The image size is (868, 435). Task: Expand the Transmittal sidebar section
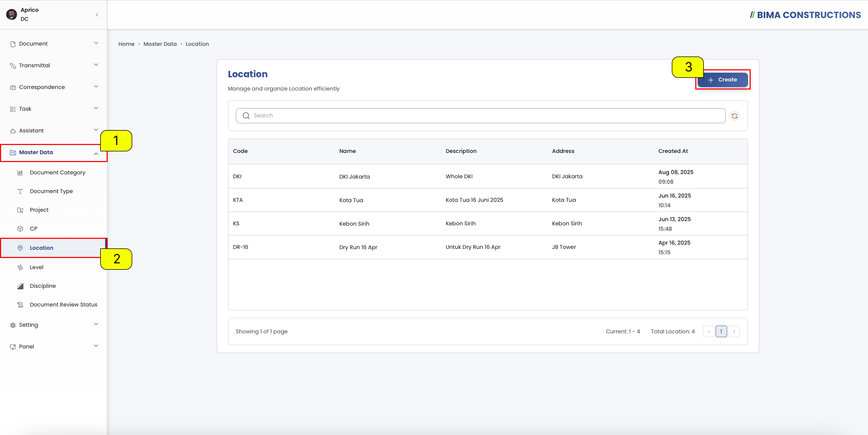click(x=54, y=65)
